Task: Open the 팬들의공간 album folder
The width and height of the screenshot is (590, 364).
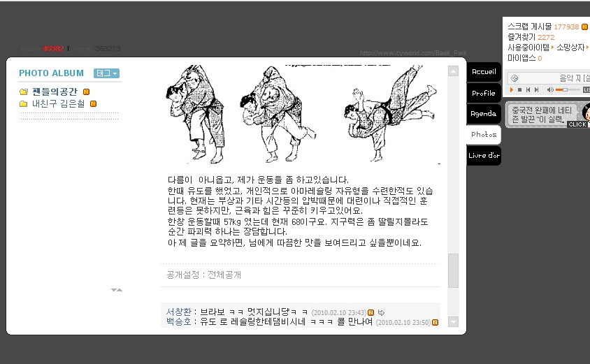Action: (55, 92)
